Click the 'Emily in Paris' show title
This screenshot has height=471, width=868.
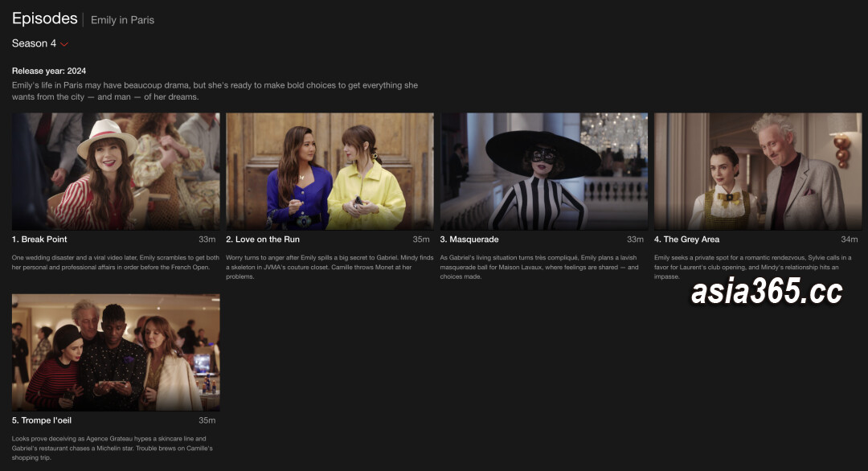click(122, 20)
